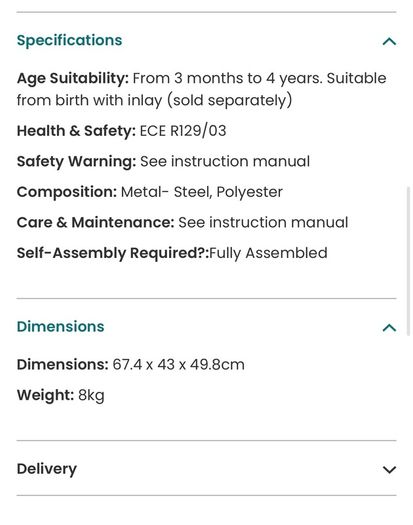Collapse the Specifications section chevron
Screen dimensions: 413x525
tap(389, 42)
